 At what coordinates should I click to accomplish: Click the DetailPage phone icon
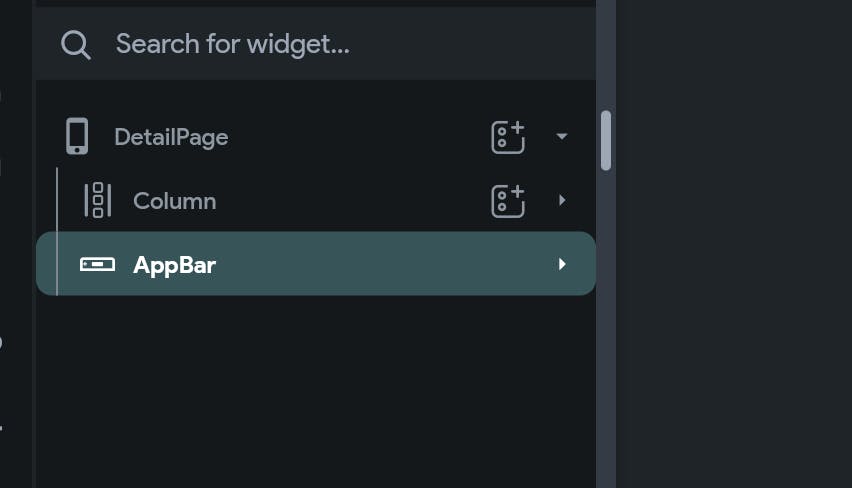point(77,137)
